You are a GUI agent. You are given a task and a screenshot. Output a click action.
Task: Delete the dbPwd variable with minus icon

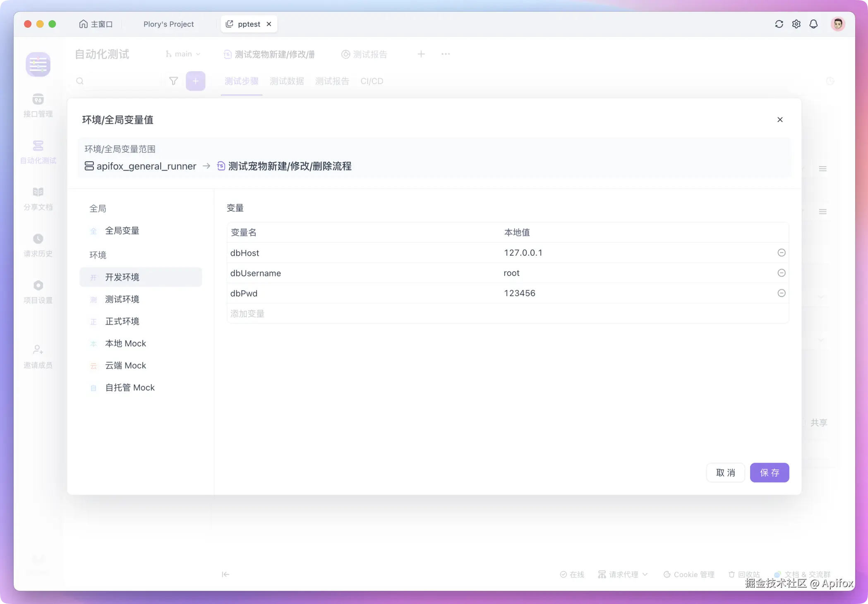[x=781, y=293]
